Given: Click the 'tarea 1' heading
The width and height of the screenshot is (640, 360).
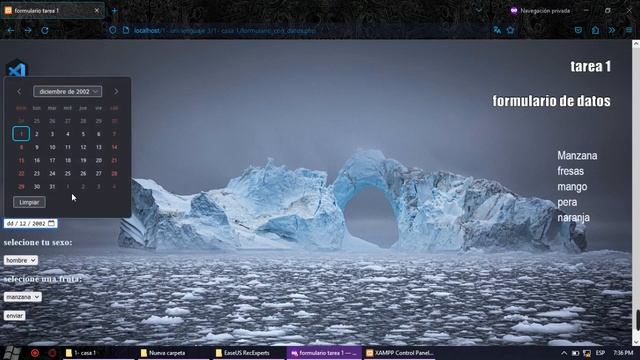Looking at the screenshot, I should pyautogui.click(x=591, y=67).
